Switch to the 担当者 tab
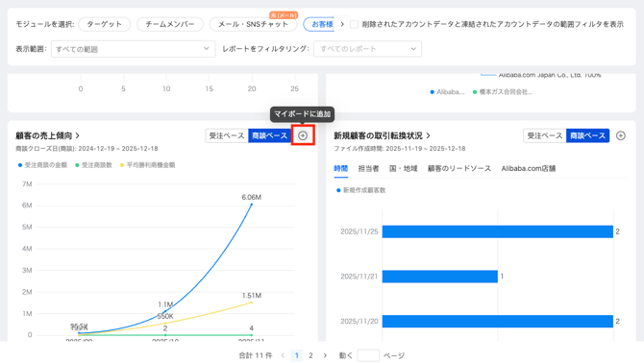 pyautogui.click(x=368, y=169)
